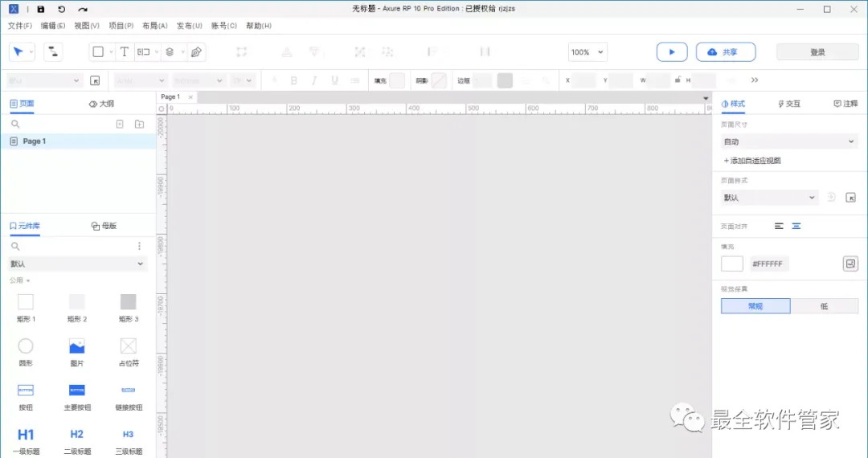868x458 pixels.
Task: Click the 图片 image widget
Action: click(77, 353)
